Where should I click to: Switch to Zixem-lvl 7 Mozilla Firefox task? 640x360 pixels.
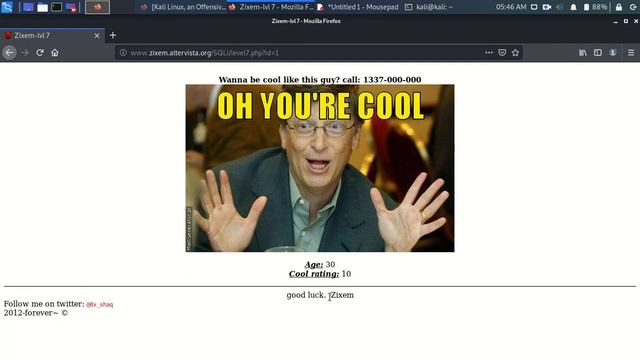pos(271,7)
